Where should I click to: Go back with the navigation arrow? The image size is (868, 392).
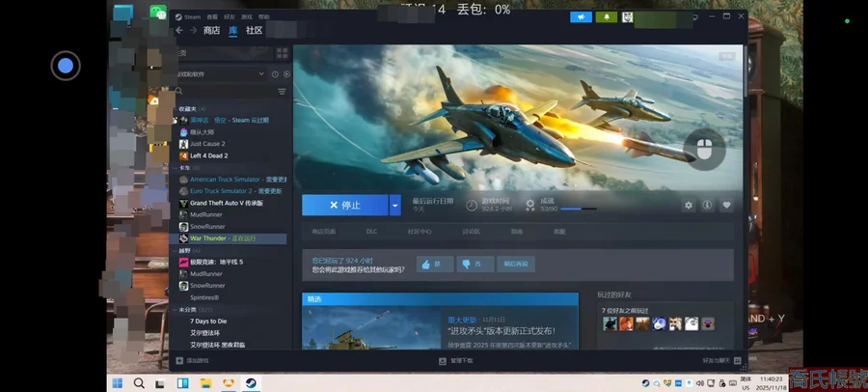pyautogui.click(x=178, y=31)
